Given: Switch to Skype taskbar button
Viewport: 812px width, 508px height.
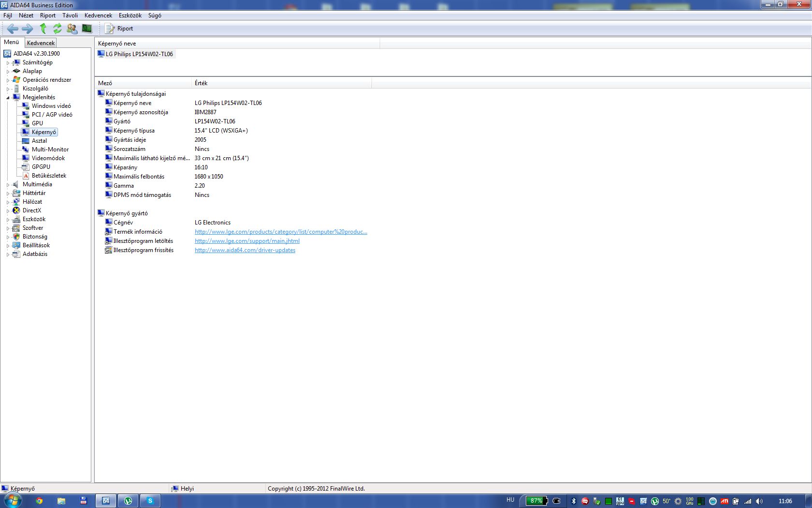Looking at the screenshot, I should click(150, 501).
